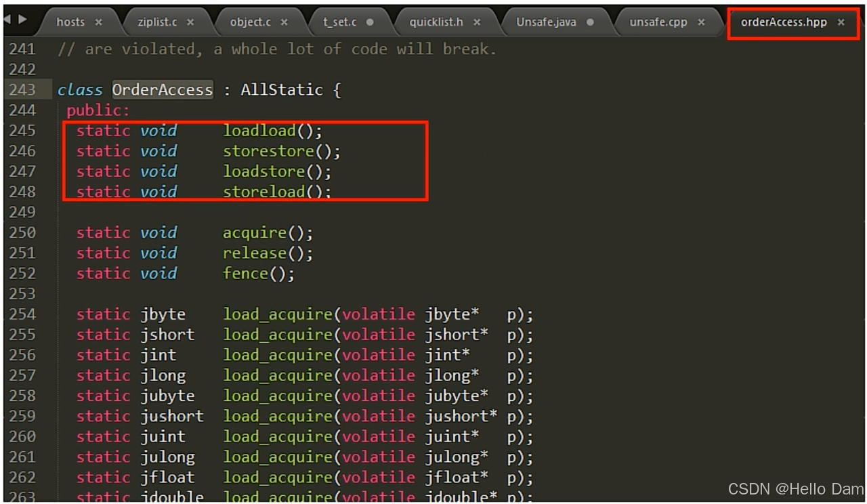Screen dimensions: 867x504
Task: Click the jint return type on line 256
Action: [158, 355]
